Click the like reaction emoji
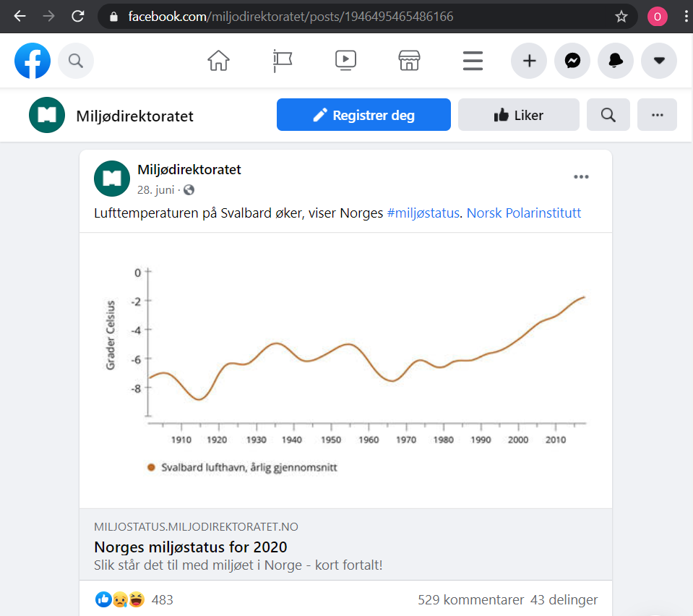 click(x=103, y=599)
